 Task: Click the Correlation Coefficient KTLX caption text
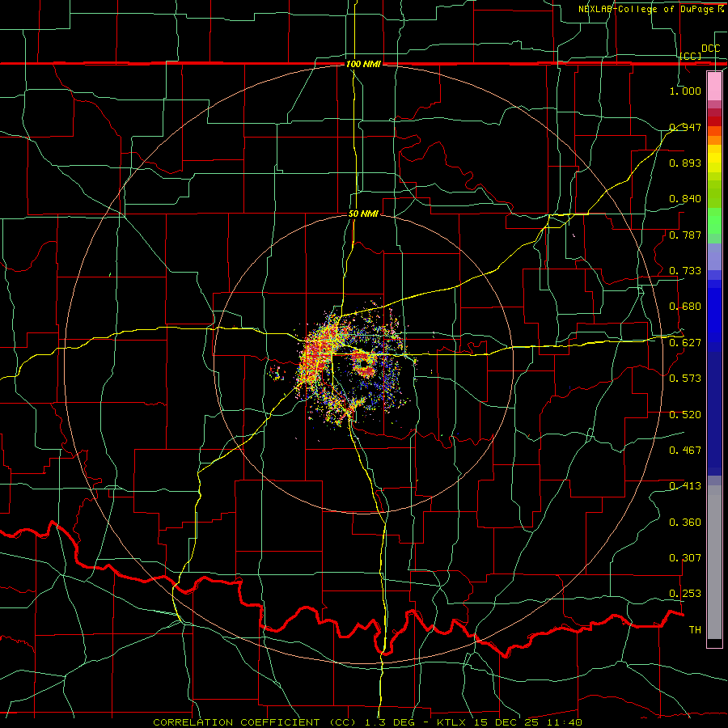click(x=367, y=722)
